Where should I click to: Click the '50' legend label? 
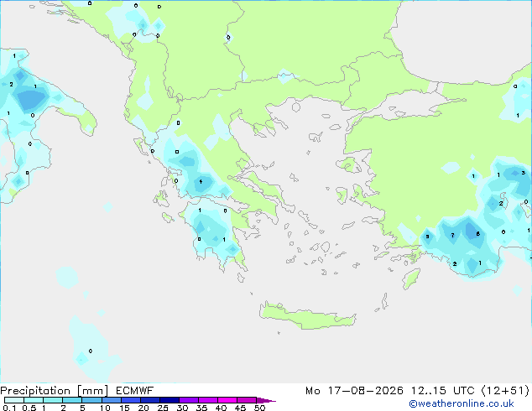[259, 408]
